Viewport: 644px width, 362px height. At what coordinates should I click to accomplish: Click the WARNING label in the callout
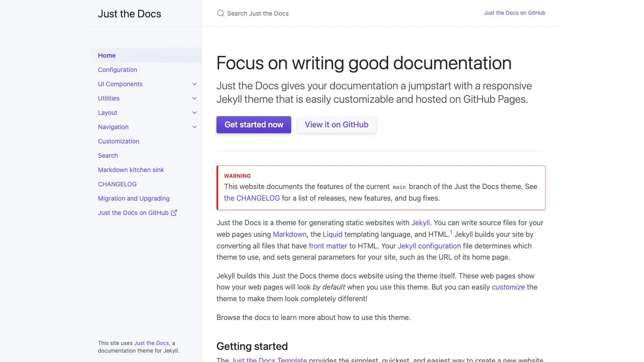point(237,176)
